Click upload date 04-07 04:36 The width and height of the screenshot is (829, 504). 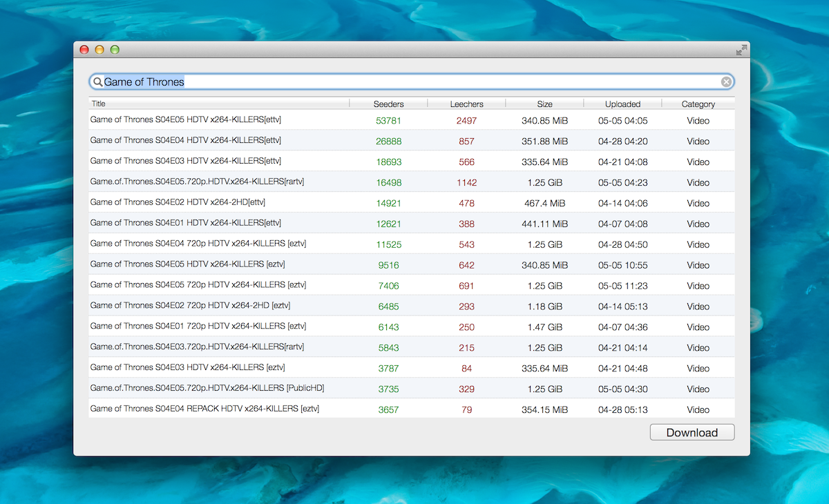tap(623, 327)
